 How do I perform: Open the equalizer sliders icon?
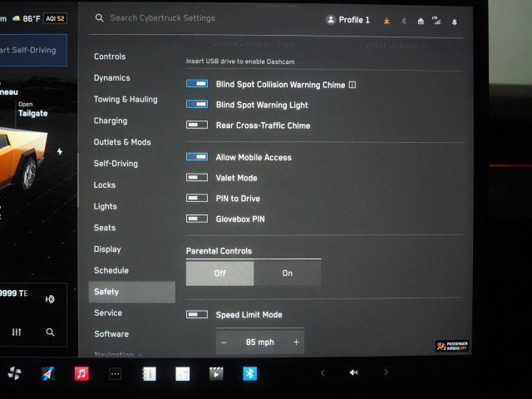17,332
